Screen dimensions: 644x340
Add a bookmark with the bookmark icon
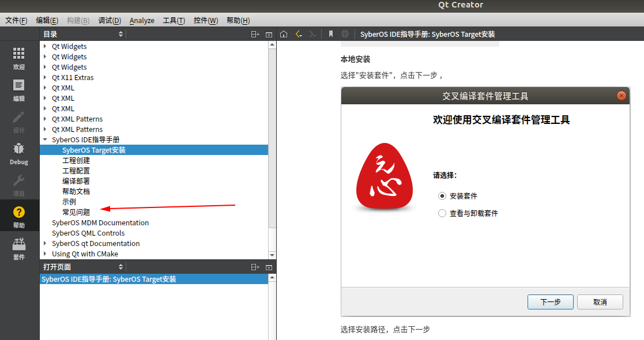click(331, 34)
